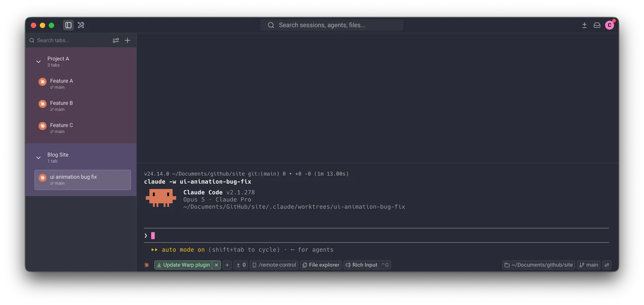Click the v24.14.0 prompt info line
Image resolution: width=644 pixels, height=305 pixels.
246,174
